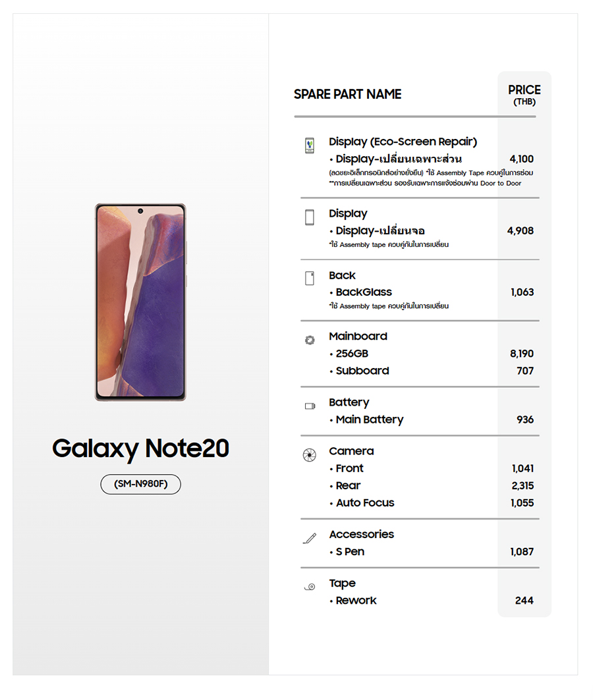Click the Battery icon
Screen dimensions: 593x700
point(310,406)
